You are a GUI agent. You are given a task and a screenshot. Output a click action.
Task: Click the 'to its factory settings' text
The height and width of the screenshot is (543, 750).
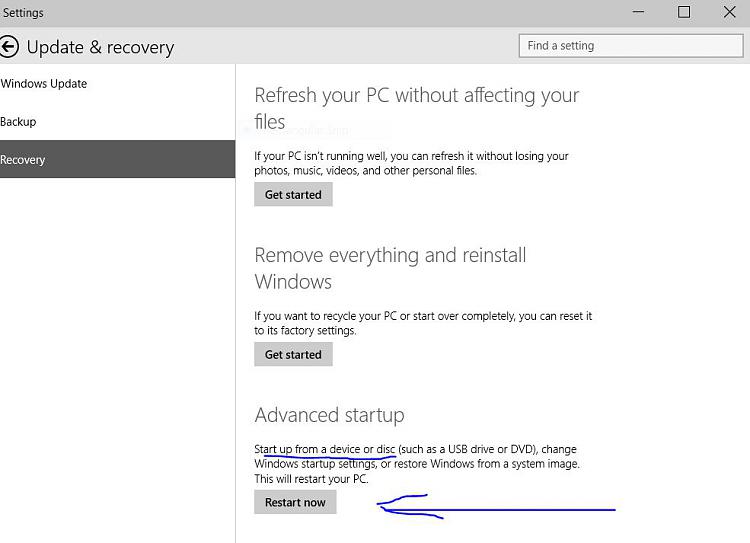coord(305,330)
